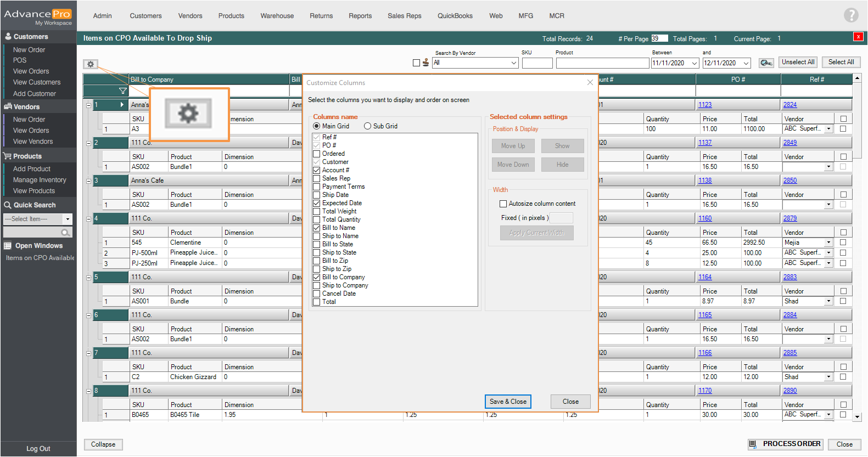Click Save & Close button
This screenshot has width=868, height=457.
pos(507,402)
